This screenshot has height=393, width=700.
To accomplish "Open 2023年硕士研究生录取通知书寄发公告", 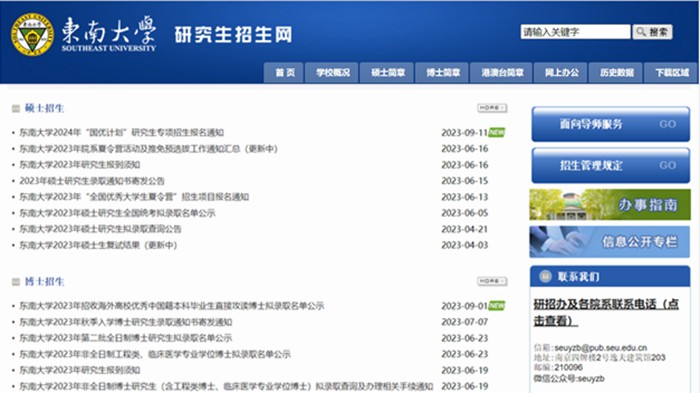I will point(92,181).
